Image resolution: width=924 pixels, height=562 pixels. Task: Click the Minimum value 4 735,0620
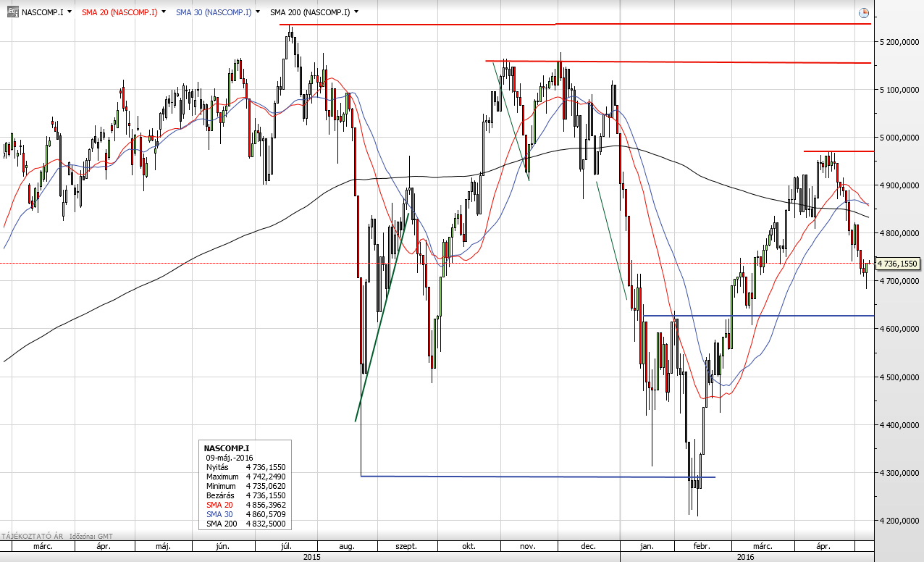(x=266, y=486)
